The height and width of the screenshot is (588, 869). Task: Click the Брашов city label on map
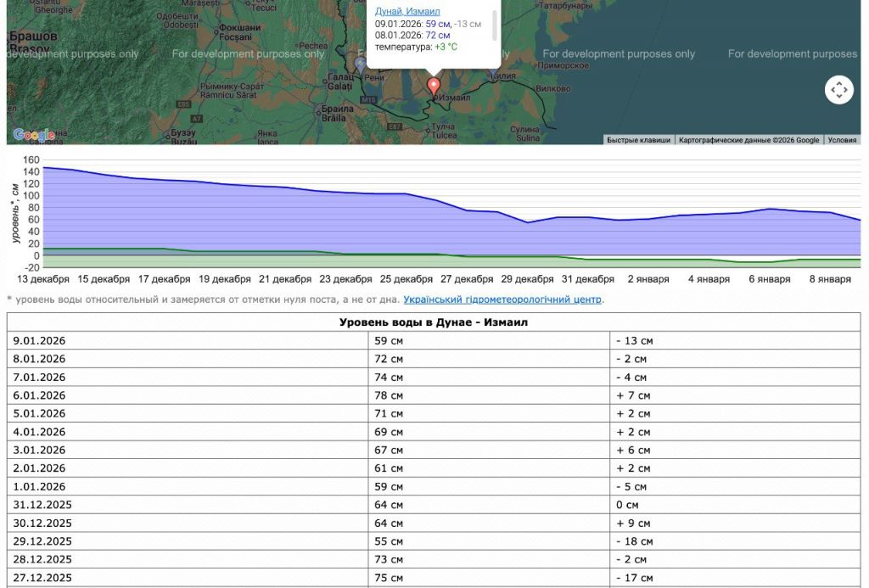32,37
